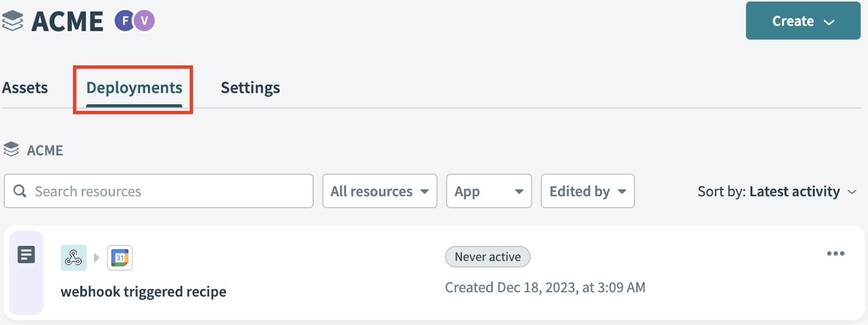Open the recipe options ellipsis menu

point(836,253)
